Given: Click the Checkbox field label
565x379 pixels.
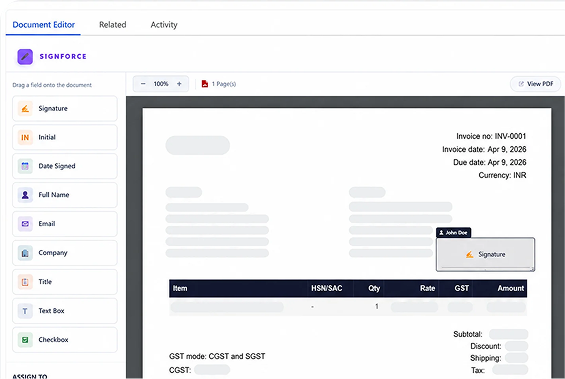Looking at the screenshot, I should 53,340.
